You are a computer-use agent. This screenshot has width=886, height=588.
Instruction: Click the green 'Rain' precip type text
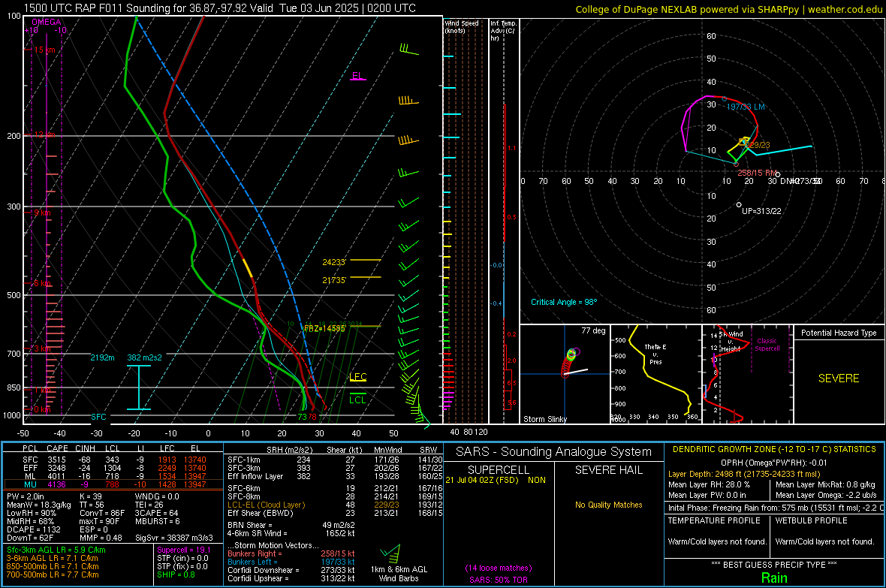[774, 577]
